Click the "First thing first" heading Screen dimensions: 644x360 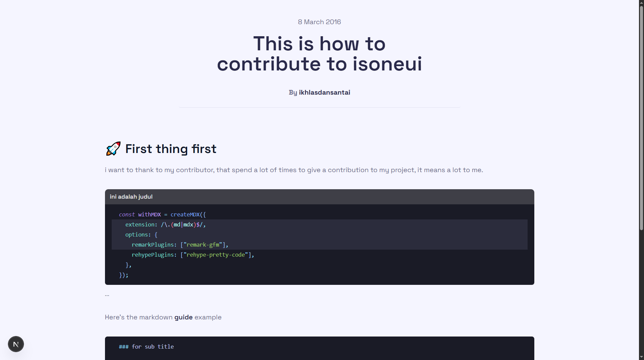tap(171, 149)
